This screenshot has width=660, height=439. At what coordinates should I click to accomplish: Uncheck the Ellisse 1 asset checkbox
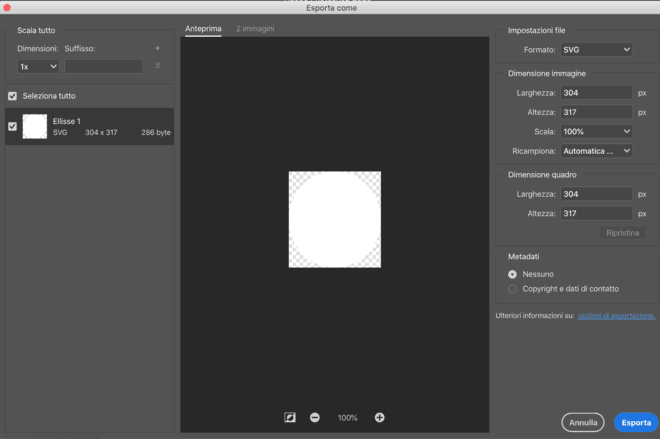12,126
